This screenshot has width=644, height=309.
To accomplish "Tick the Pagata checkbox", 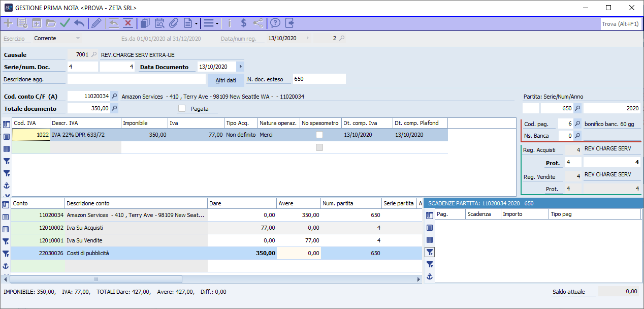I will coord(182,108).
